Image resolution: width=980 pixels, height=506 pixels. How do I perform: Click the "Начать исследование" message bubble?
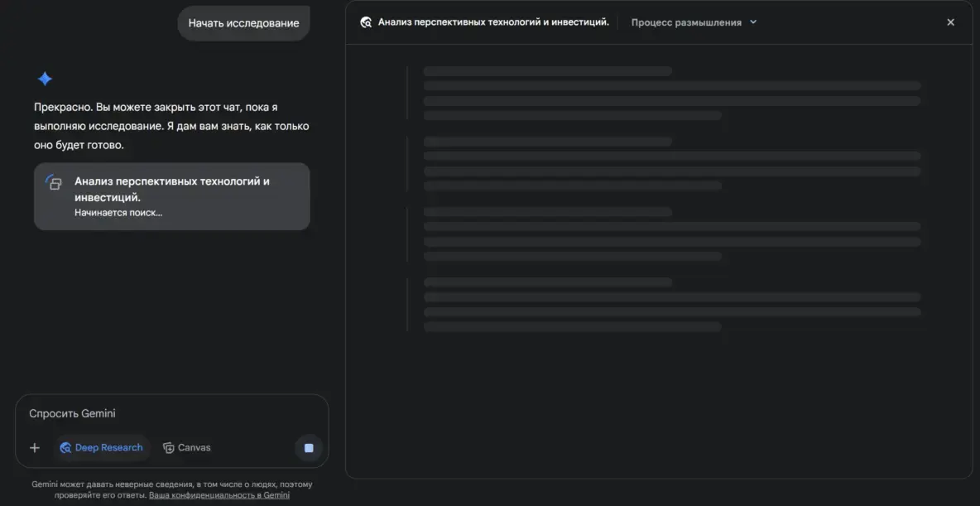pyautogui.click(x=243, y=23)
